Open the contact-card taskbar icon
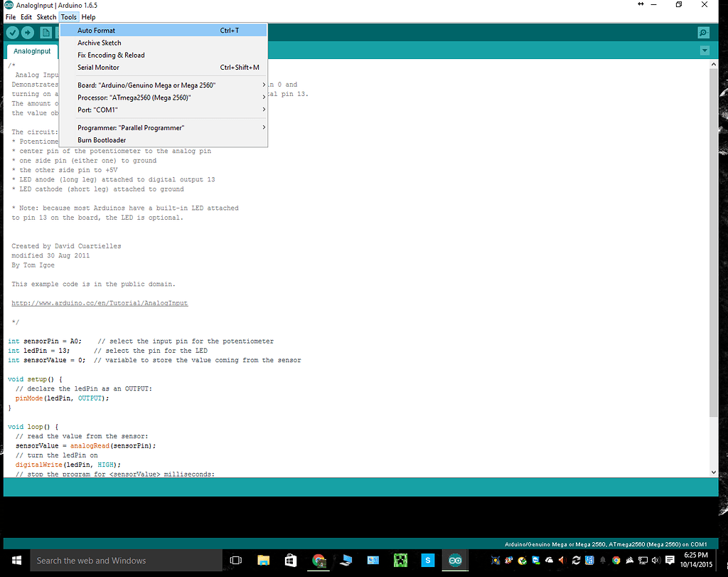Image resolution: width=728 pixels, height=577 pixels. [x=373, y=560]
